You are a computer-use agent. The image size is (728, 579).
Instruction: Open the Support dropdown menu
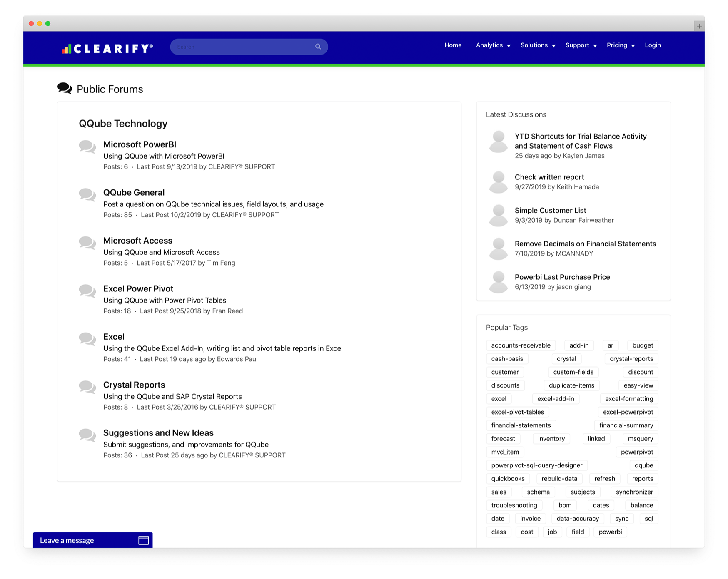[581, 45]
